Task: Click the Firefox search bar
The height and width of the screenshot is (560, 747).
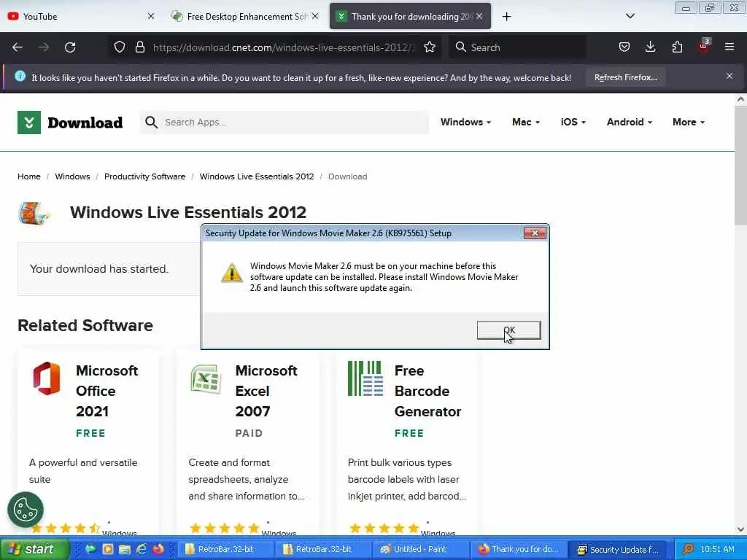Action: 518,47
